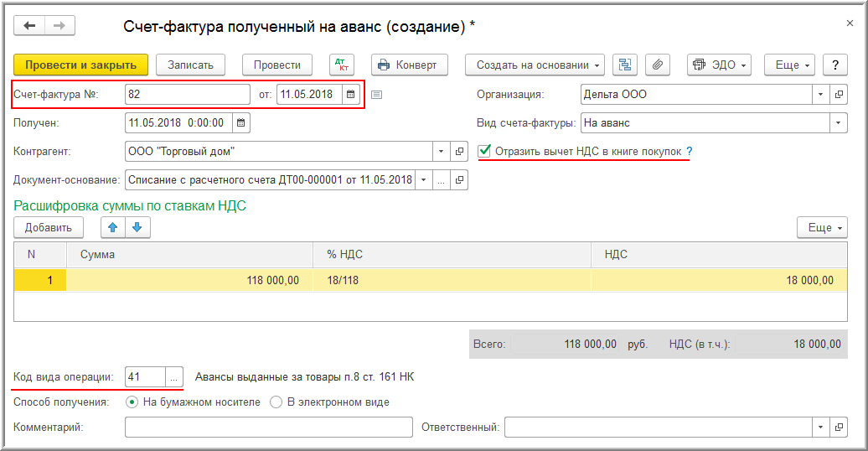868x451 pixels.
Task: Click the Контрагент input field
Action: click(x=278, y=151)
